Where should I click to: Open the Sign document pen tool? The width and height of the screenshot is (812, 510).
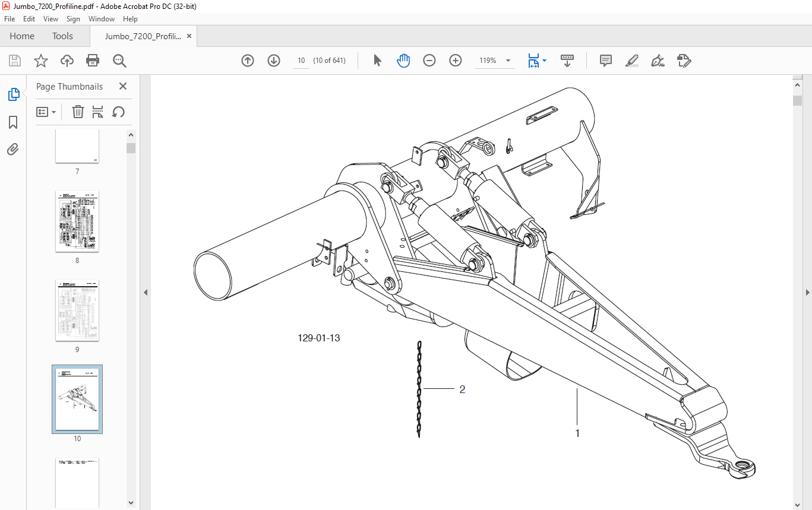coord(658,61)
